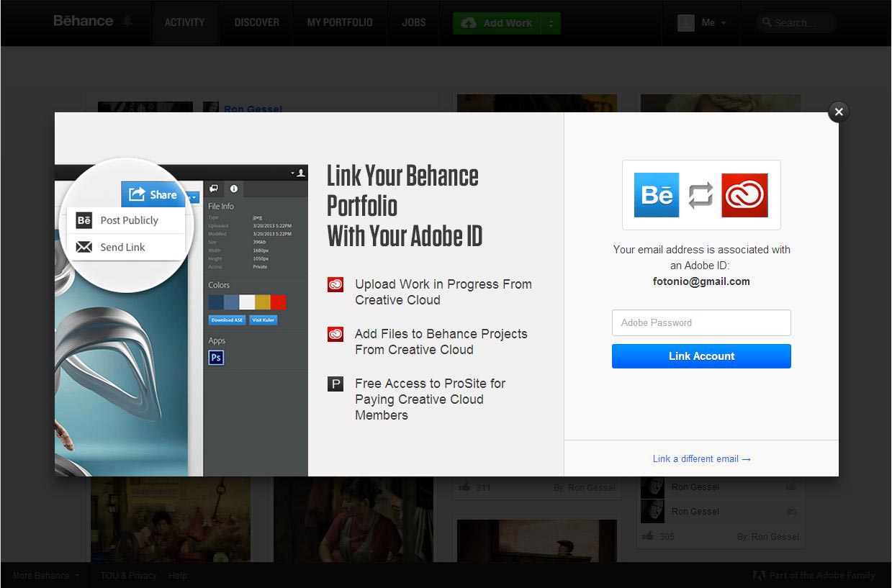Viewport: 892px width, 588px height.
Task: Switch to My Portfolio
Action: (x=340, y=22)
